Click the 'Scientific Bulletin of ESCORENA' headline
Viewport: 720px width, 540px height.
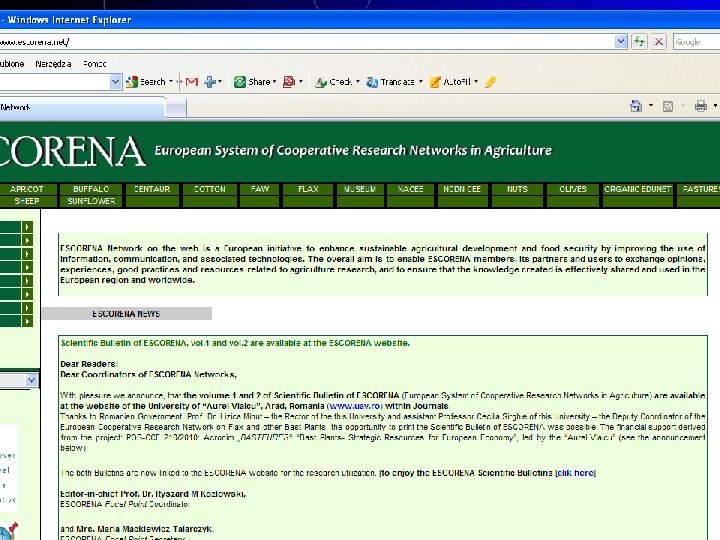(235, 343)
